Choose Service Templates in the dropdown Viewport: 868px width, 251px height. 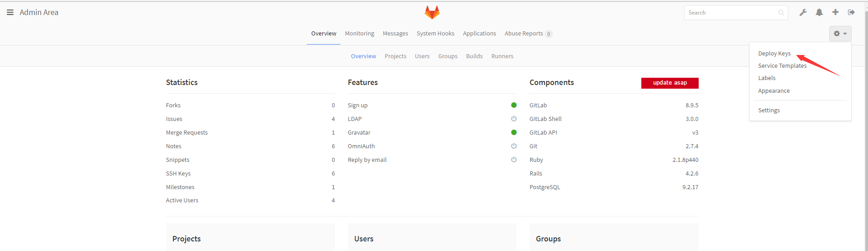[x=782, y=66]
